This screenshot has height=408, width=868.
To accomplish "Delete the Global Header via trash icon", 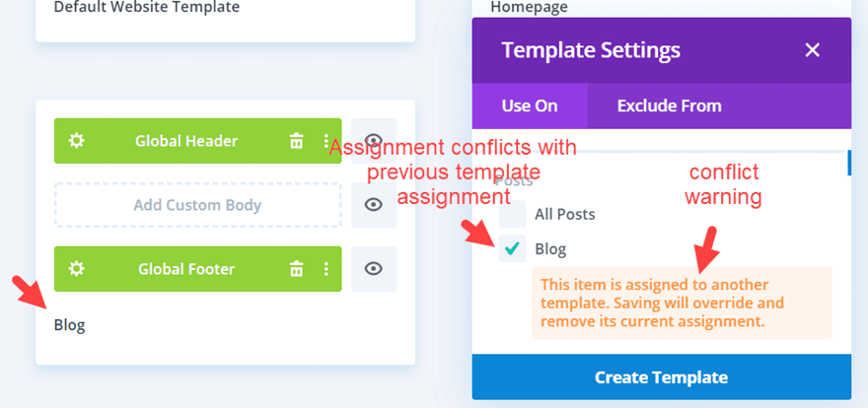I will [x=296, y=141].
